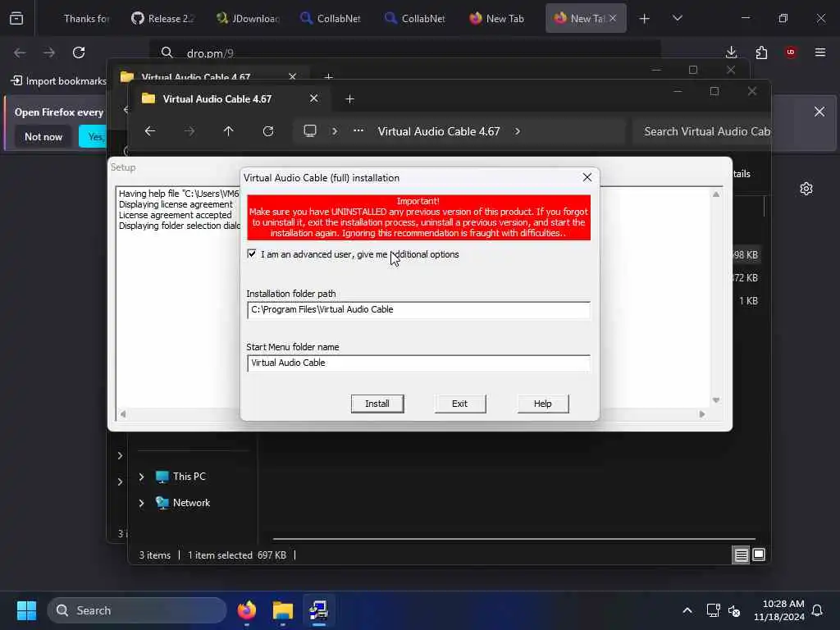This screenshot has width=840, height=630.
Task: Click the Install button in installer dialog
Action: [377, 404]
